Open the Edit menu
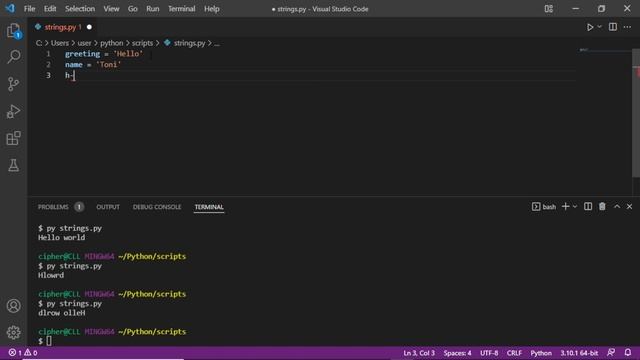The height and width of the screenshot is (360, 640). tap(50, 9)
